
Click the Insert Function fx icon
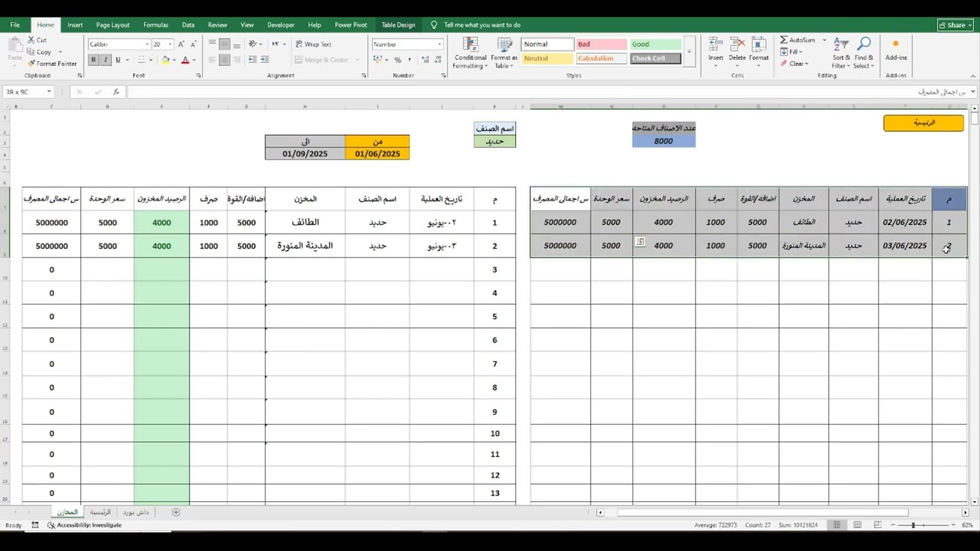pos(116,92)
